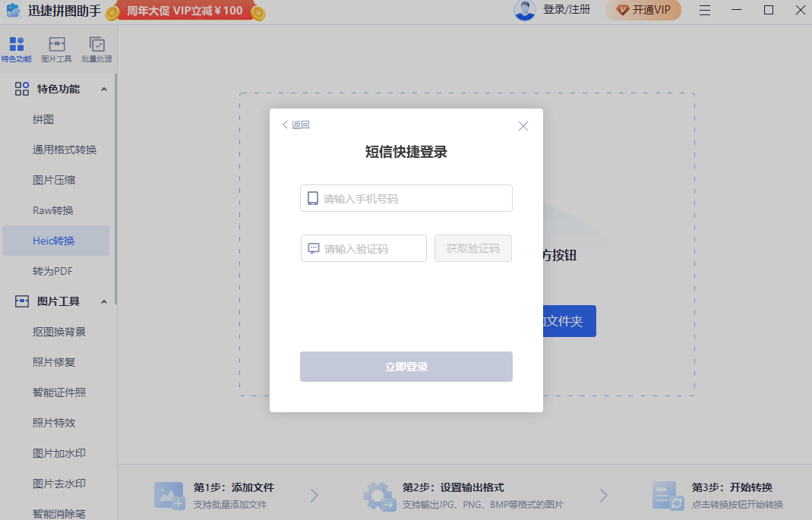Click the 返回 back link
The image size is (812, 520).
295,124
